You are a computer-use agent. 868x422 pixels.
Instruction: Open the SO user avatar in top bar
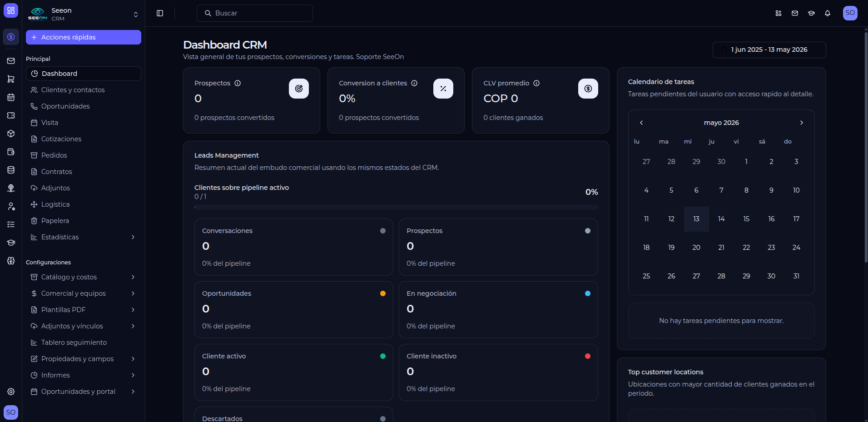(x=850, y=13)
